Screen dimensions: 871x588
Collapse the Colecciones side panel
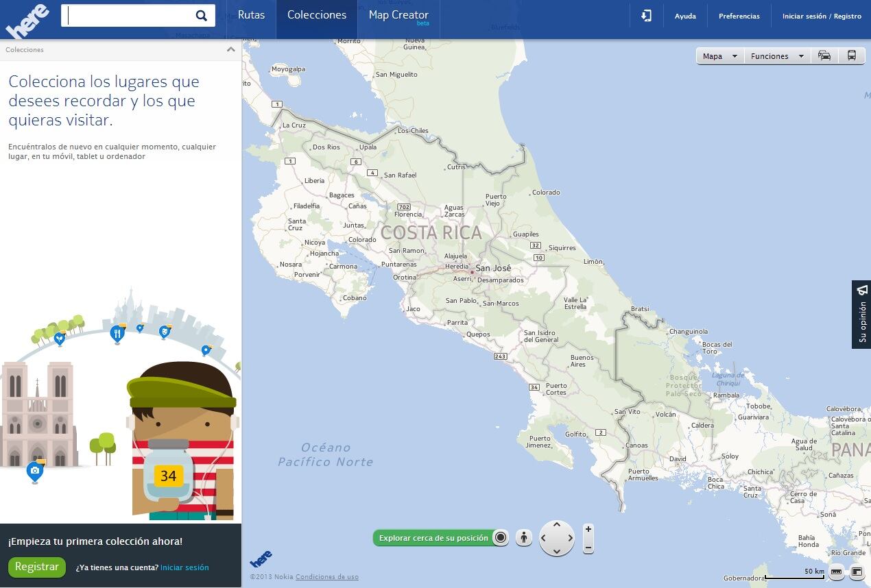[231, 49]
